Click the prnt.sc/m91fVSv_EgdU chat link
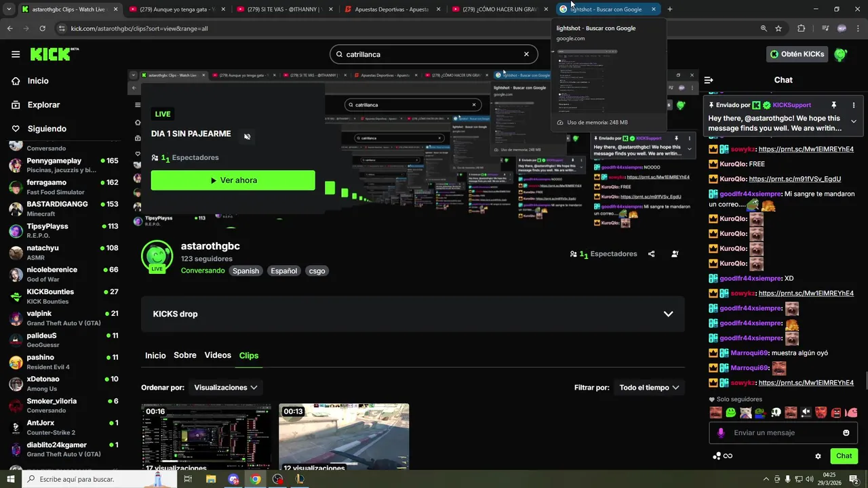 [x=795, y=179]
